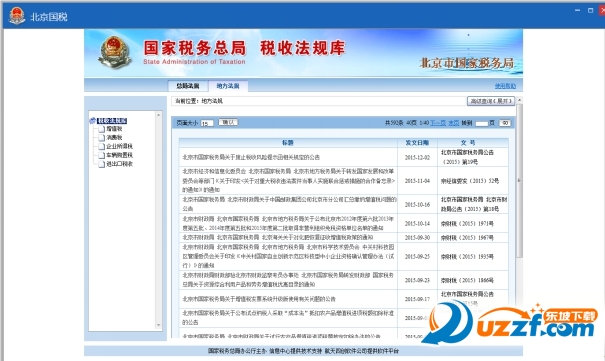Click the GO button for page jump
The image size is (605, 361).
click(505, 123)
